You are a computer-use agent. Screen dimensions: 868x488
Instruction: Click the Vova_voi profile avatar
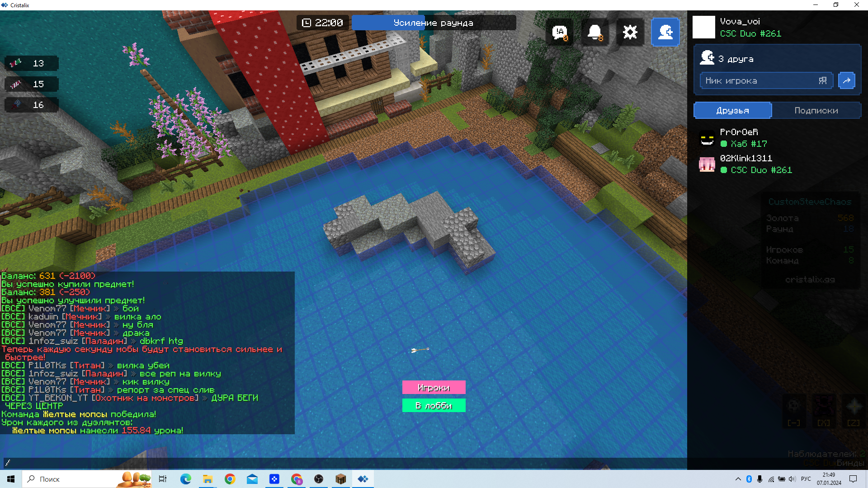[x=704, y=27]
